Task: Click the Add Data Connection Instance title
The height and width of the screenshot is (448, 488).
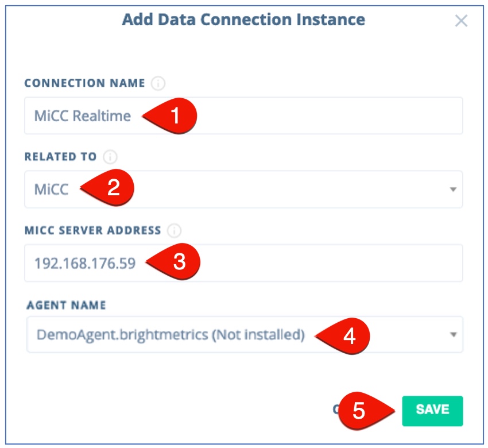Action: pos(243,20)
